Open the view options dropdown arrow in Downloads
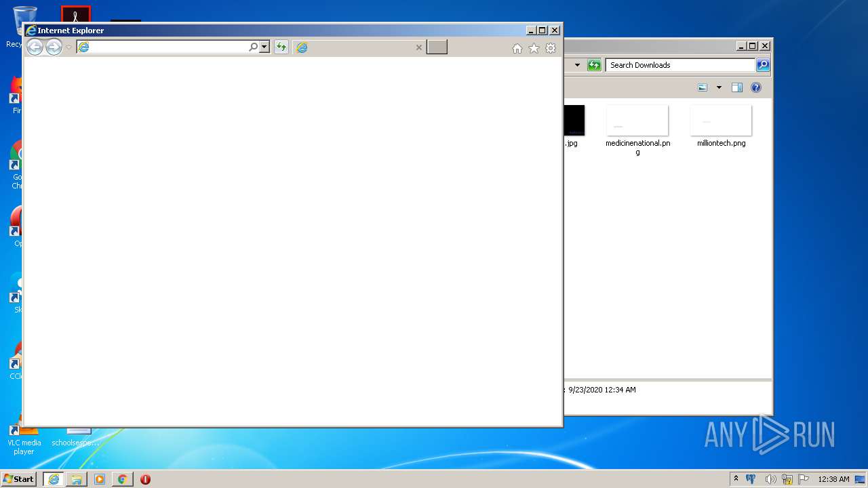The height and width of the screenshot is (488, 868). click(719, 87)
